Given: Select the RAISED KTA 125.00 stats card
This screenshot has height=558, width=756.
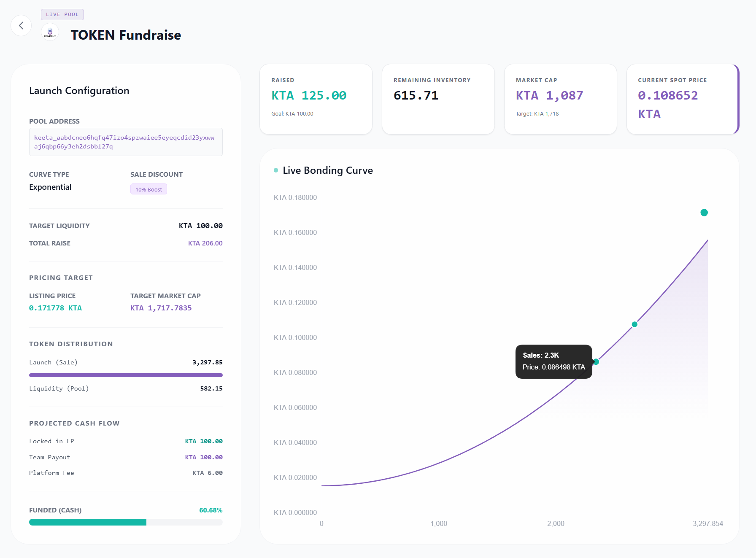Looking at the screenshot, I should pos(316,99).
